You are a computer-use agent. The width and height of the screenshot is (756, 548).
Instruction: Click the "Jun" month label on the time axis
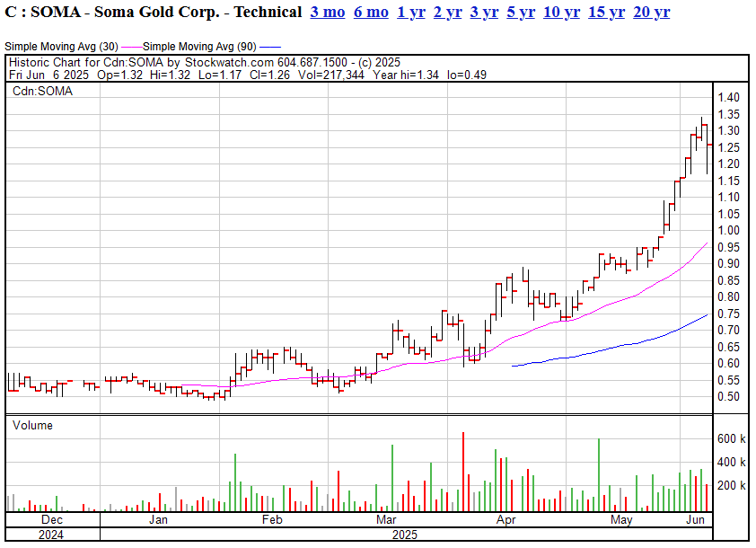[695, 519]
